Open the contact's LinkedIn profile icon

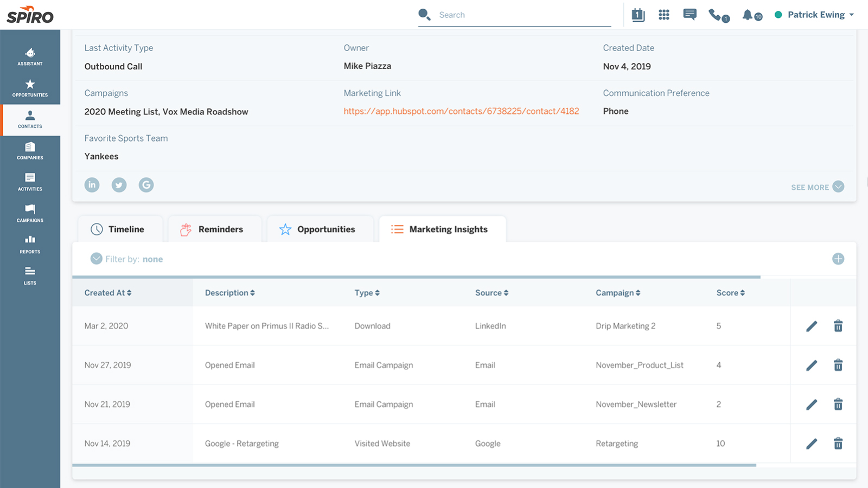pyautogui.click(x=92, y=185)
